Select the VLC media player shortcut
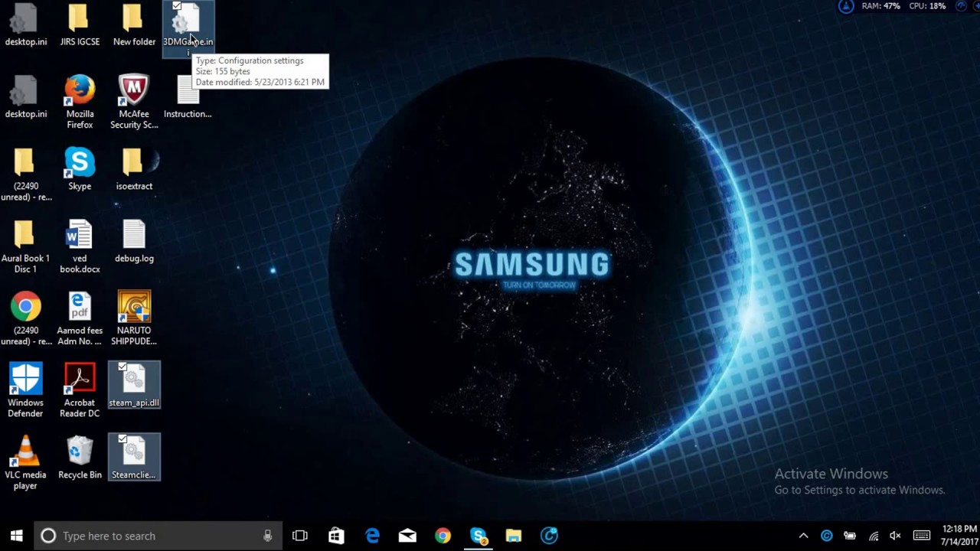 click(25, 462)
